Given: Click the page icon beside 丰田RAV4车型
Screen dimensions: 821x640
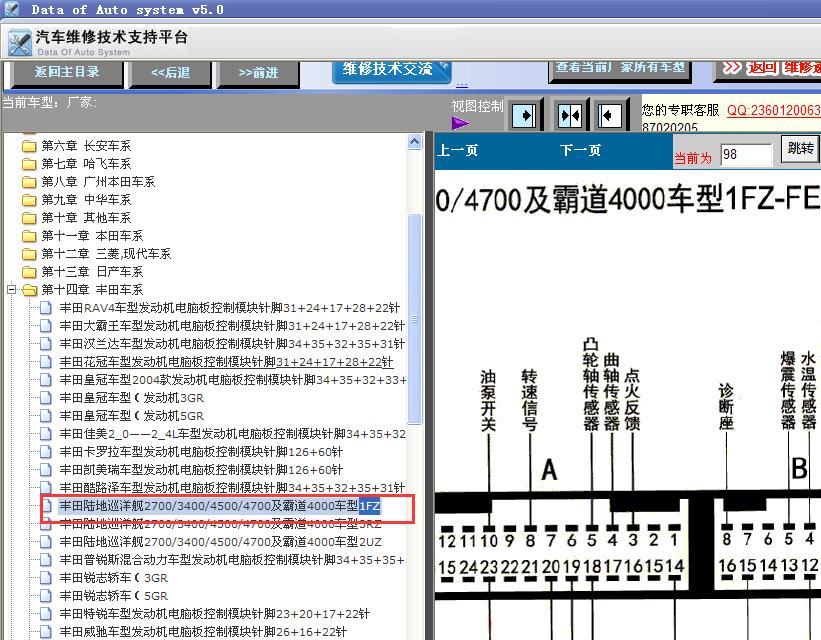Looking at the screenshot, I should [47, 308].
